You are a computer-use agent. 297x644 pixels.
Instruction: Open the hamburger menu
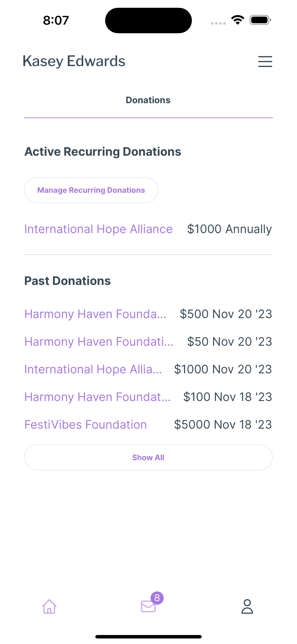point(265,61)
